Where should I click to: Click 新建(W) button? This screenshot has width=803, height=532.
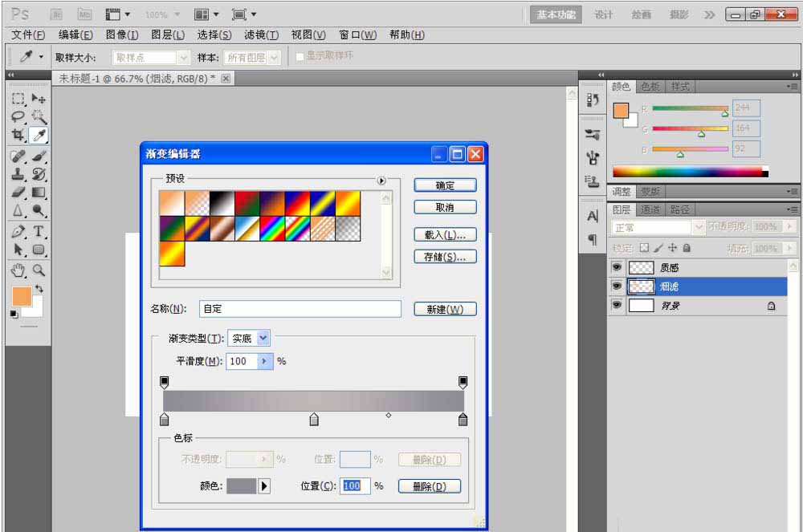pyautogui.click(x=445, y=309)
